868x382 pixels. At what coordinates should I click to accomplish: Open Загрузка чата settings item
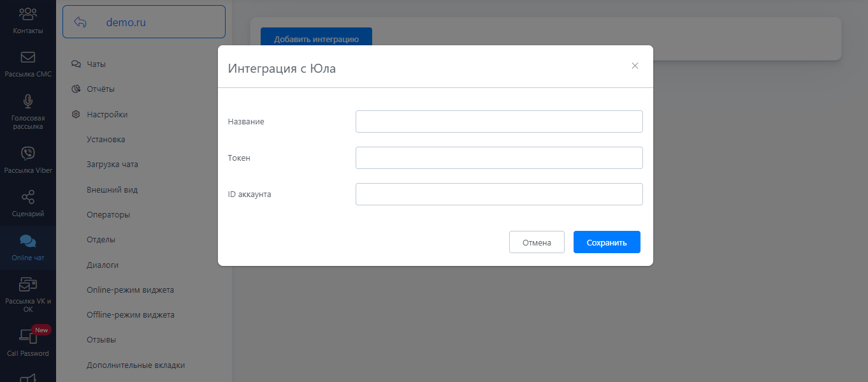pyautogui.click(x=112, y=165)
